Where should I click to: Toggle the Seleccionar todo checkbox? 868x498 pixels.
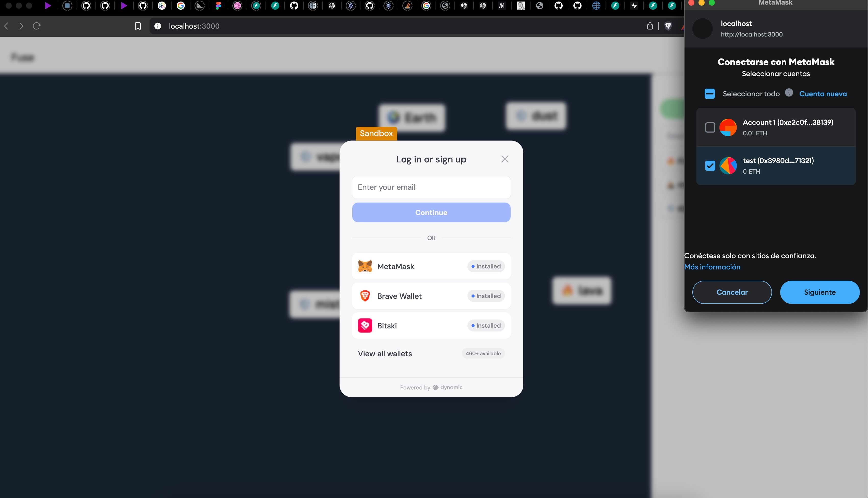click(710, 94)
